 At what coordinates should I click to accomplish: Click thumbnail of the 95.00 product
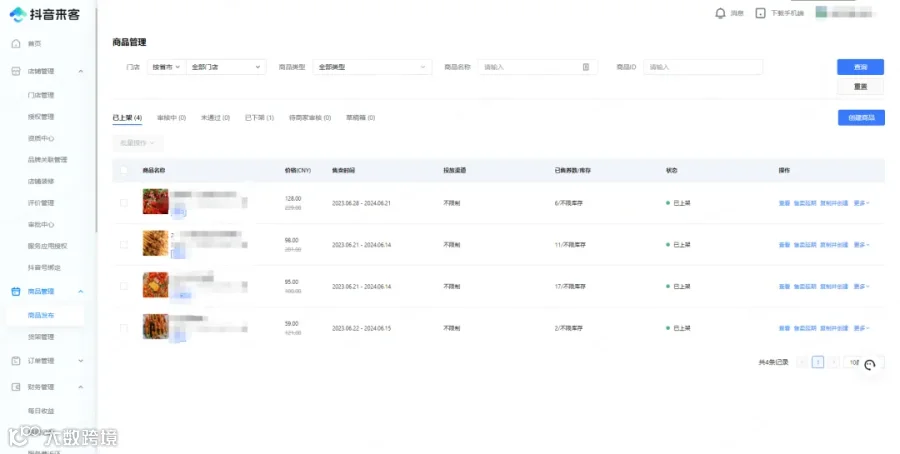coord(156,285)
